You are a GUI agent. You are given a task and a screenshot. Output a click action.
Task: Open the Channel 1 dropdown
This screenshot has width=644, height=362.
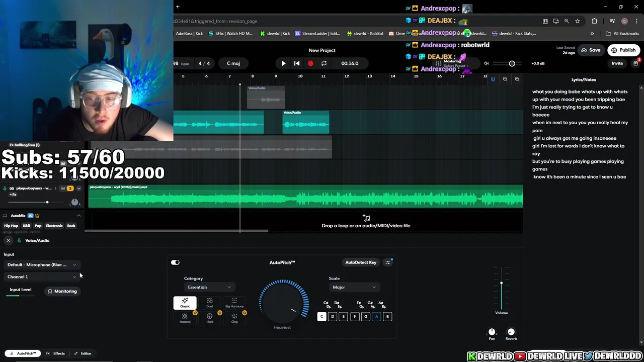[x=42, y=277]
